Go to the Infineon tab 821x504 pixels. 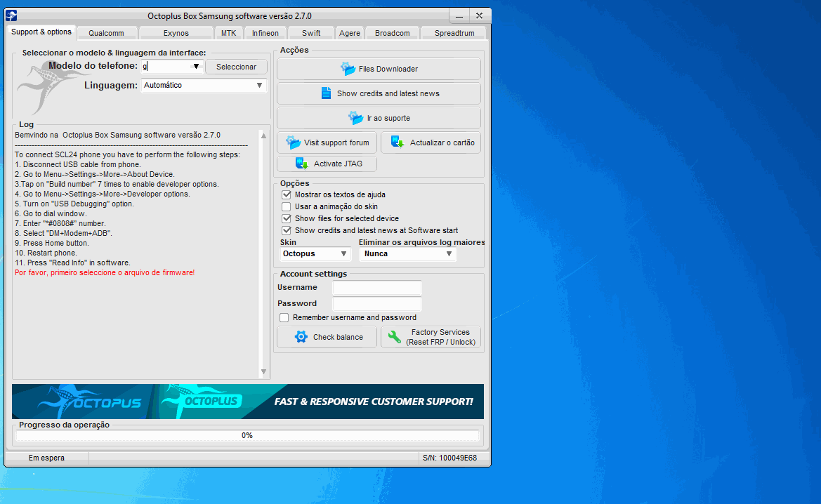[265, 33]
